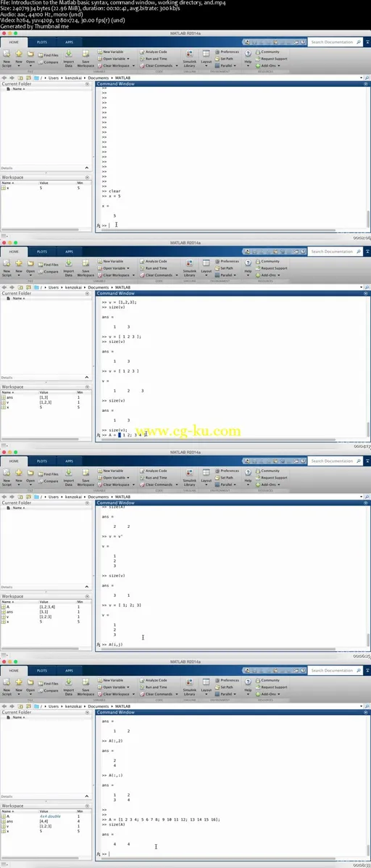Select the HOME tab in second frame
The width and height of the screenshot is (371, 868).
[14, 252]
